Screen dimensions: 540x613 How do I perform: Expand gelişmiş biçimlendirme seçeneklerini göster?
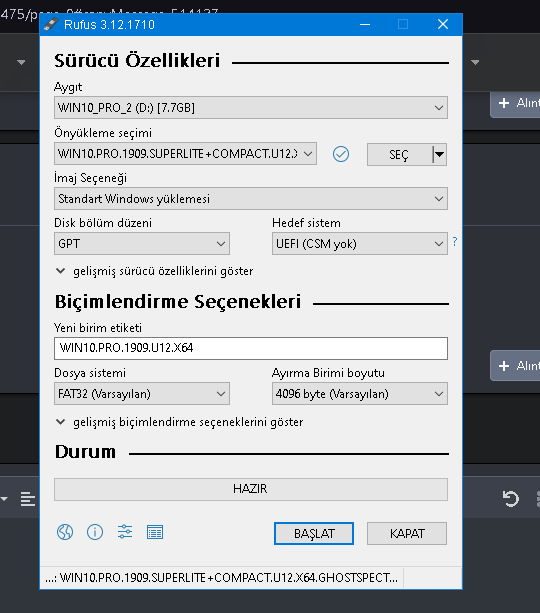(180, 422)
